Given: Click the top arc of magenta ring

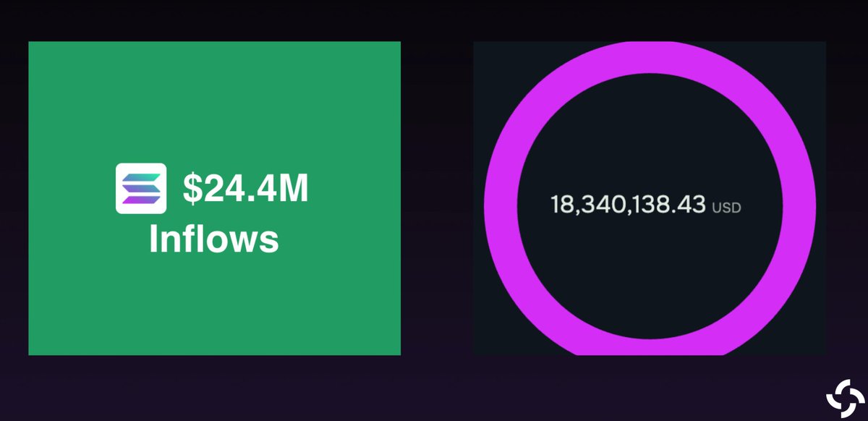Looking at the screenshot, I should (648, 58).
